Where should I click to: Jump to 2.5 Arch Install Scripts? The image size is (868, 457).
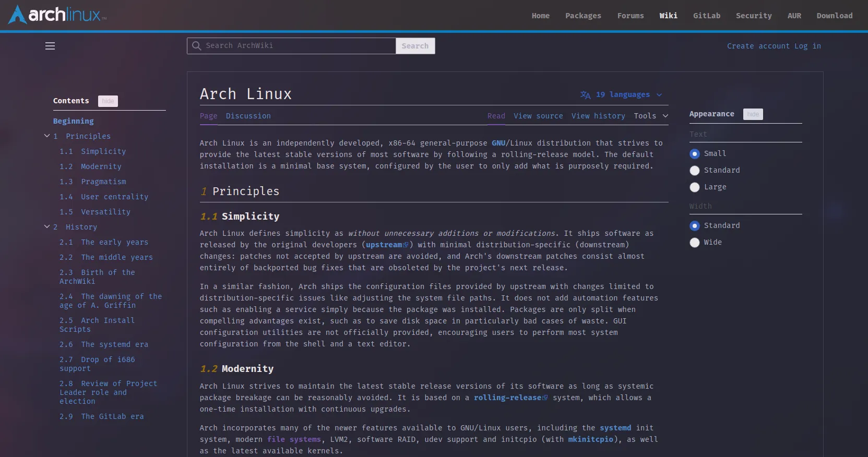[97, 324]
